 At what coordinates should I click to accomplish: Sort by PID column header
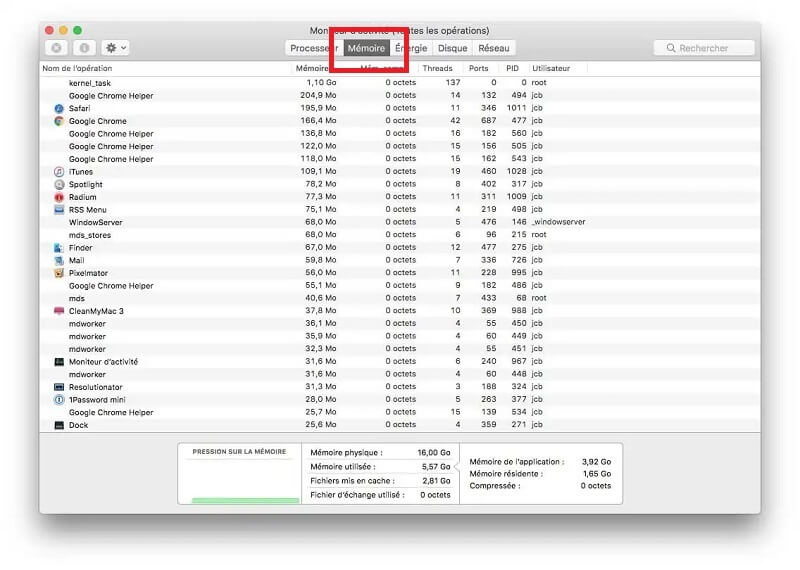pos(512,68)
